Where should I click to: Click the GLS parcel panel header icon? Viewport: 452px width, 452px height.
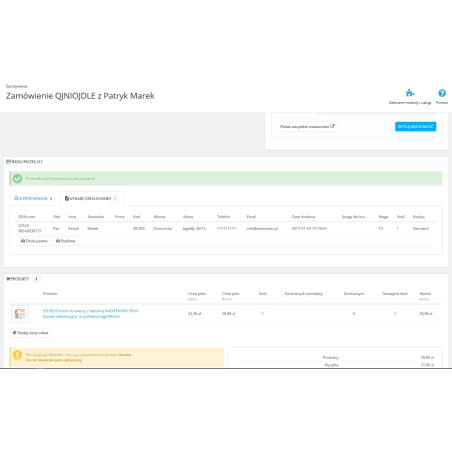click(8, 162)
